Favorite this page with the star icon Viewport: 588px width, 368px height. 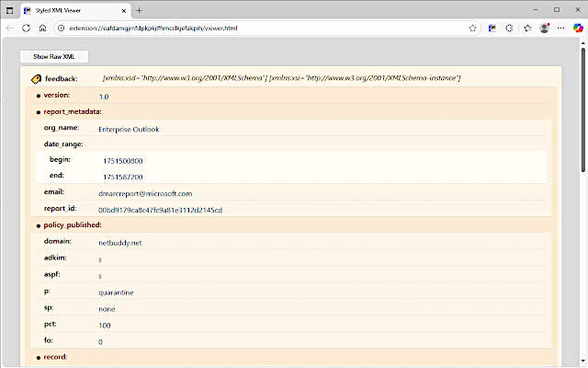[472, 29]
